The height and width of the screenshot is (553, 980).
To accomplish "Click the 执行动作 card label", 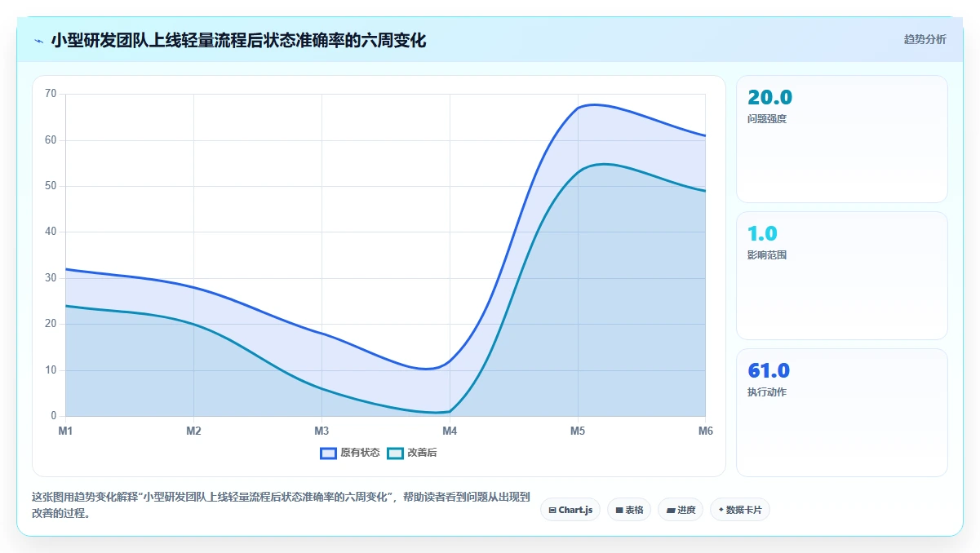I will pos(767,392).
